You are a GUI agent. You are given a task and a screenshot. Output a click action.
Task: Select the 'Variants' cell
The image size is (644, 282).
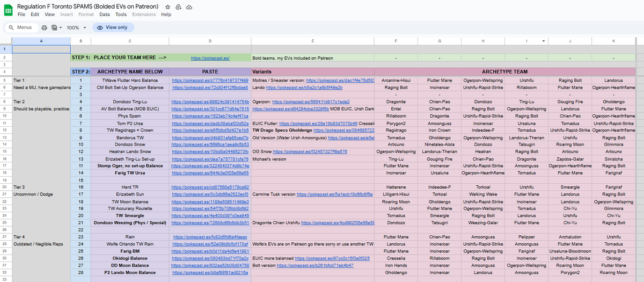pos(312,71)
